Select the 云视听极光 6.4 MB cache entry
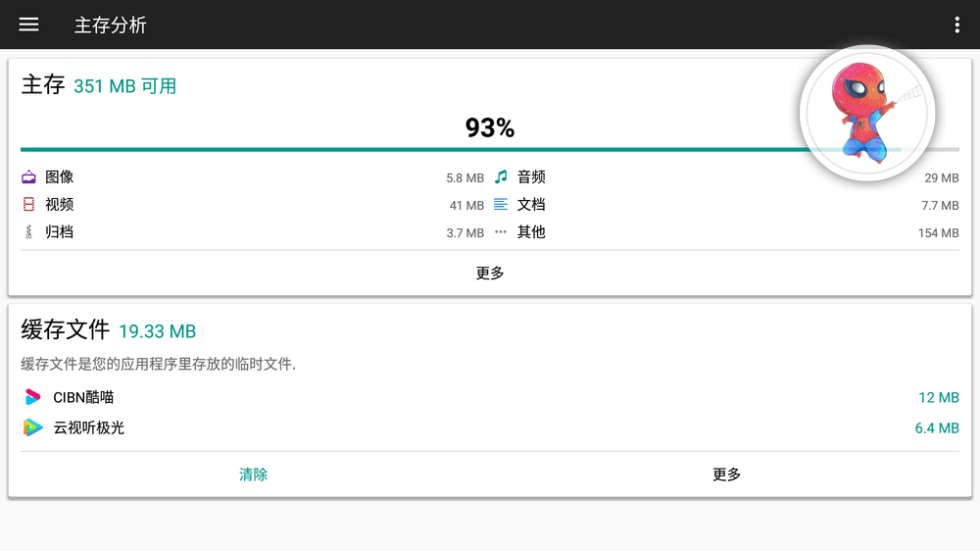 click(x=490, y=427)
